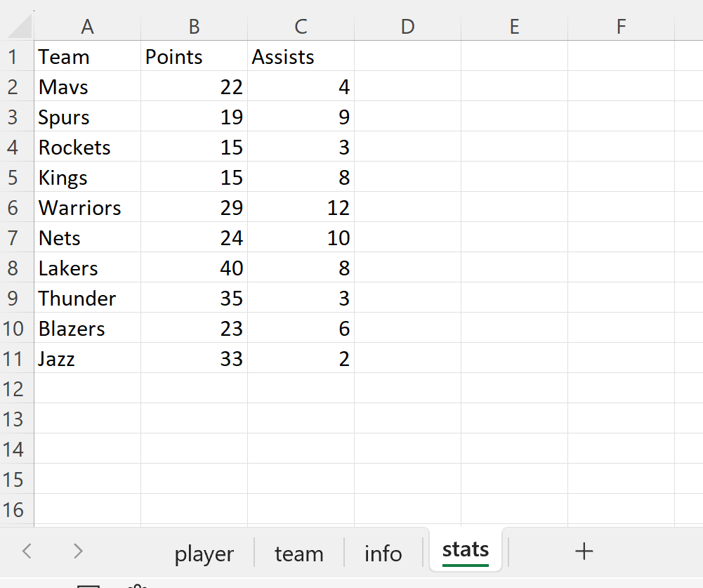
Task: Click the Thunder team cell
Action: click(87, 298)
